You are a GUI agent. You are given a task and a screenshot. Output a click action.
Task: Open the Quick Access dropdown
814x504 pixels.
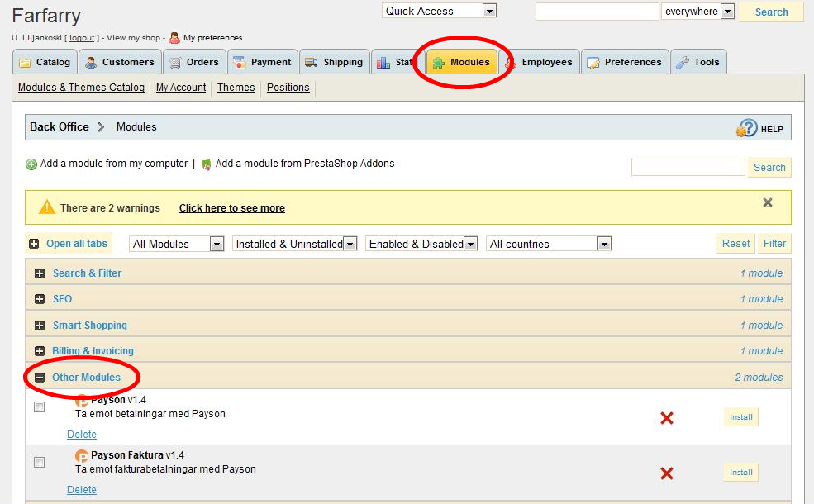439,11
